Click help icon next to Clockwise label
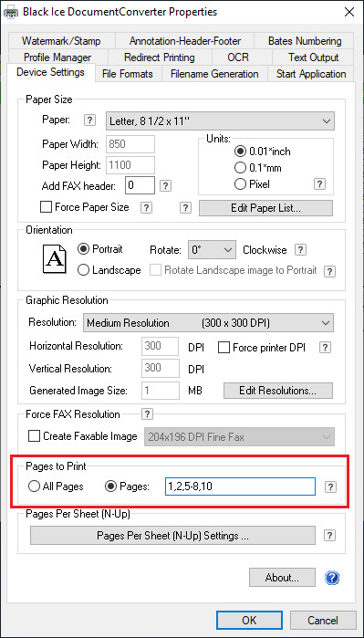 pos(300,250)
